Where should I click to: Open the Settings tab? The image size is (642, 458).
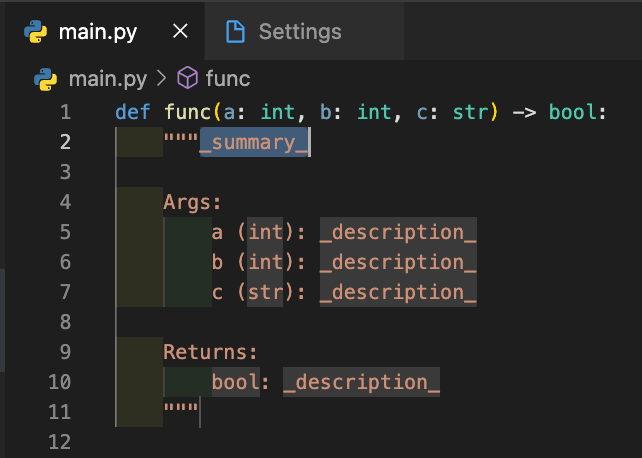304,31
